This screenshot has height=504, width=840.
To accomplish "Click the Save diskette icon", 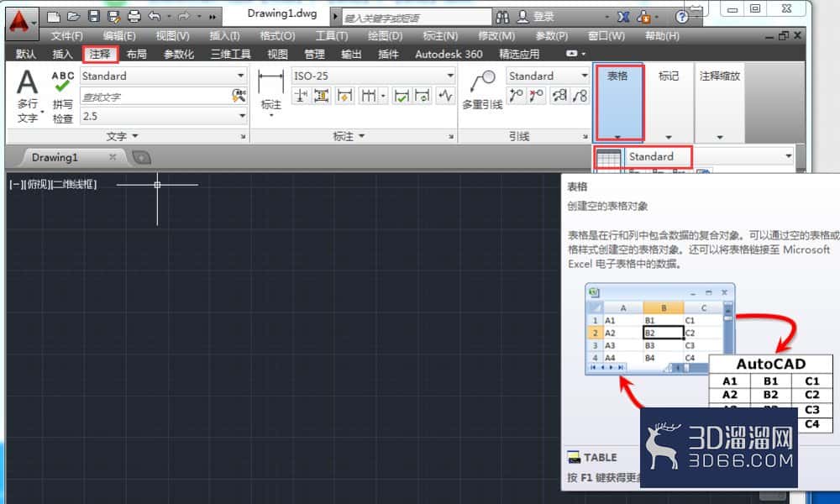I will pyautogui.click(x=94, y=17).
